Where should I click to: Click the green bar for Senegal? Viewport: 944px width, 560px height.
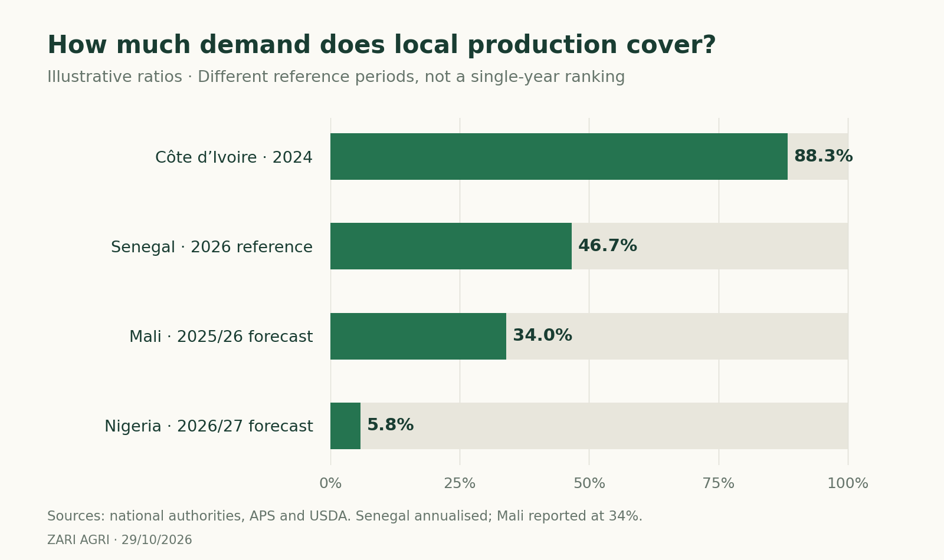[451, 246]
